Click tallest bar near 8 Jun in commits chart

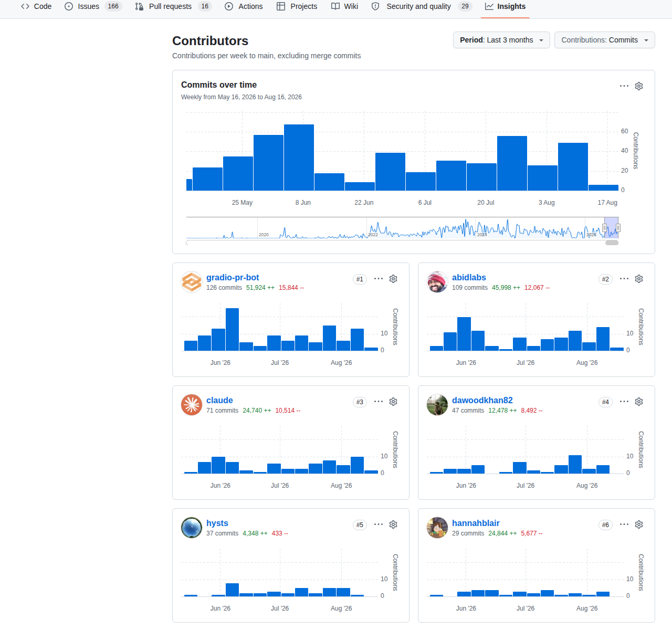pyautogui.click(x=299, y=157)
